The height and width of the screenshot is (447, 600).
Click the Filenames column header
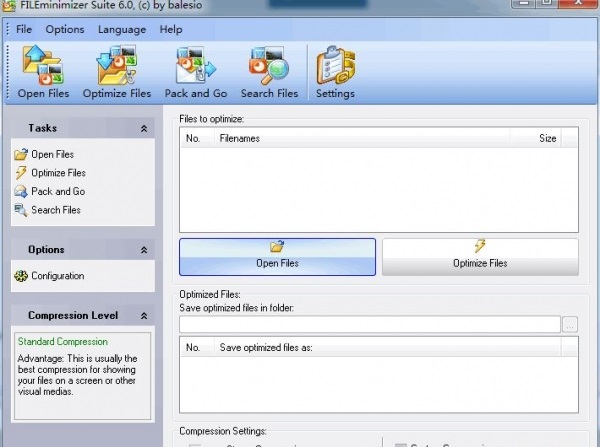click(x=362, y=138)
